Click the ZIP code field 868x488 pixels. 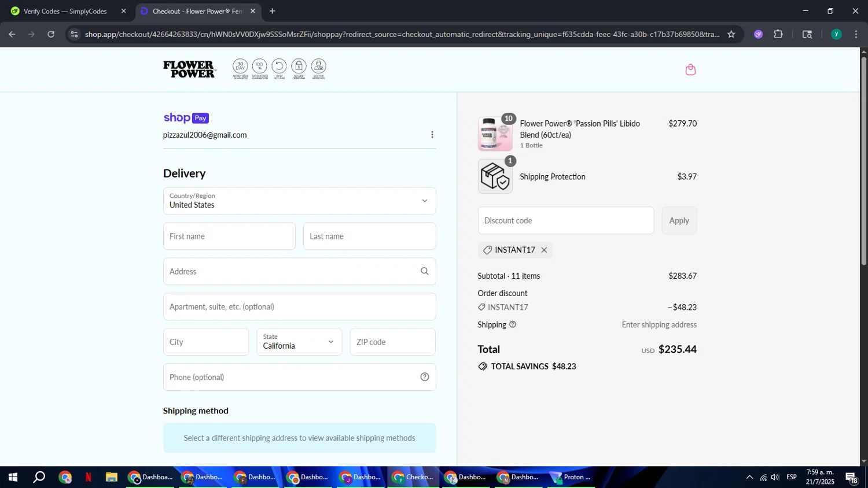pyautogui.click(x=393, y=342)
